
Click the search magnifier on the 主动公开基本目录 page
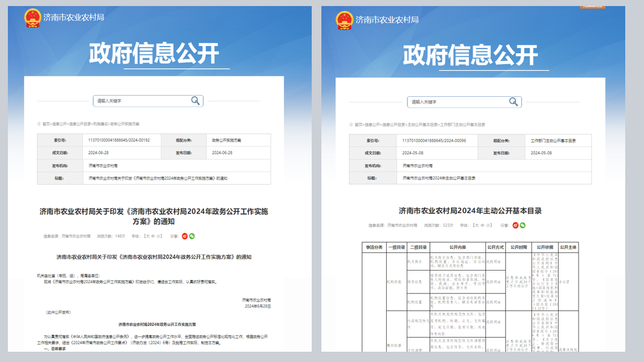pos(513,102)
